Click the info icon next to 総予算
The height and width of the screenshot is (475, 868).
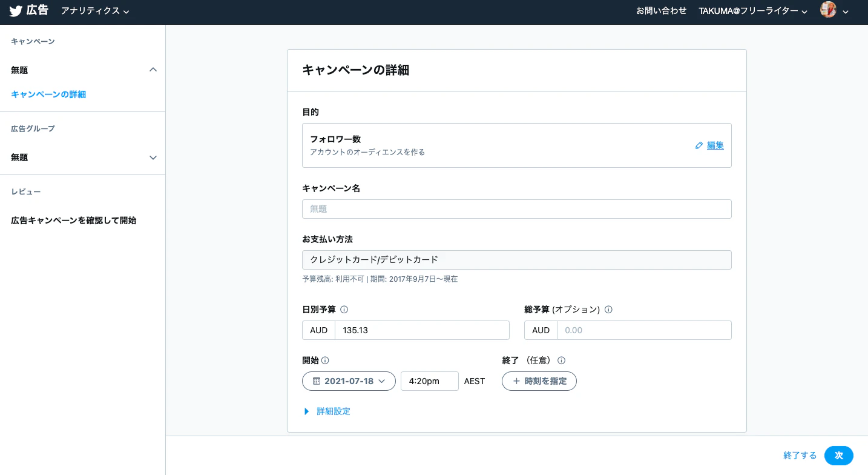point(608,310)
